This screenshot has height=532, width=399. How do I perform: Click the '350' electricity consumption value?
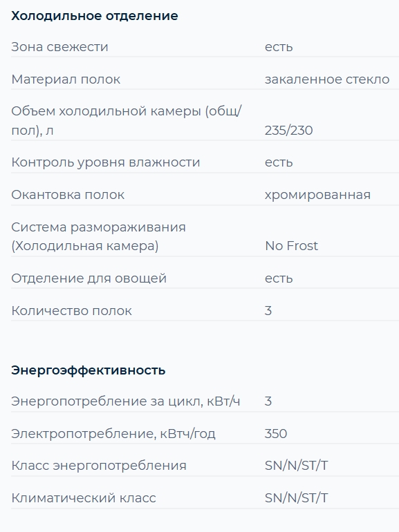tap(276, 434)
